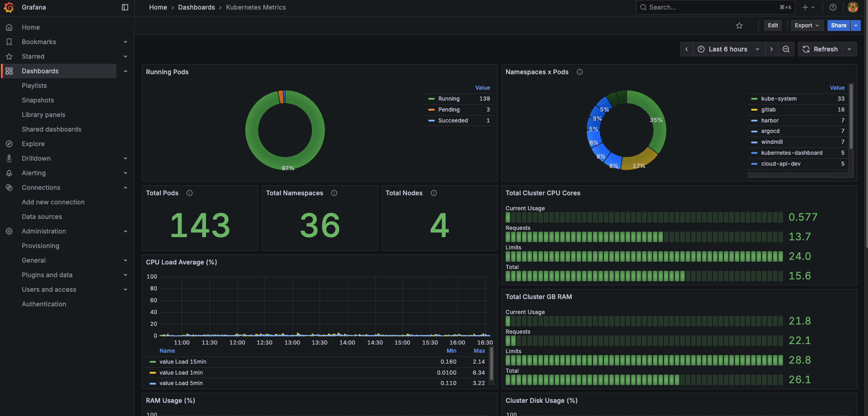Collapse the navigation sidebar with the dock icon

(125, 7)
